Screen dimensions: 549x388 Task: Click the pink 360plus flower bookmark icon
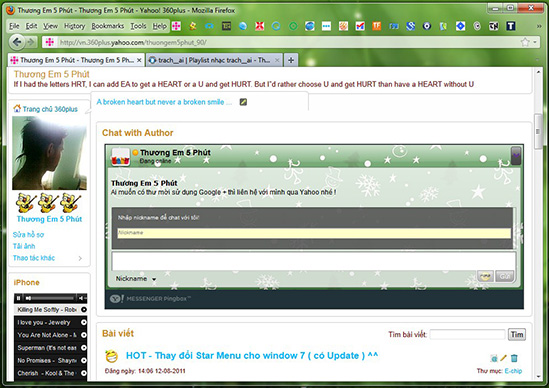[x=176, y=26]
